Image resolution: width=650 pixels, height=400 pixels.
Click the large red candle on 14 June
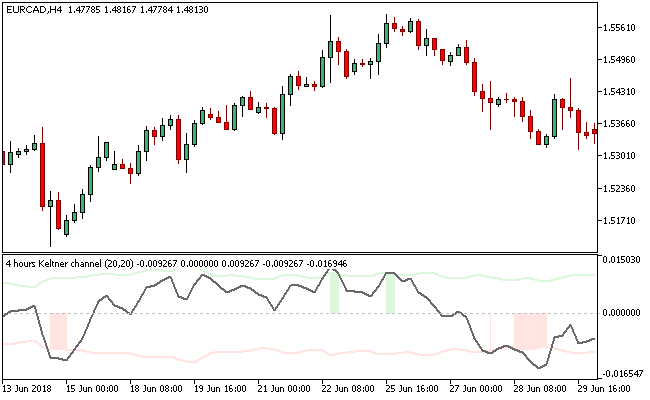click(42, 175)
